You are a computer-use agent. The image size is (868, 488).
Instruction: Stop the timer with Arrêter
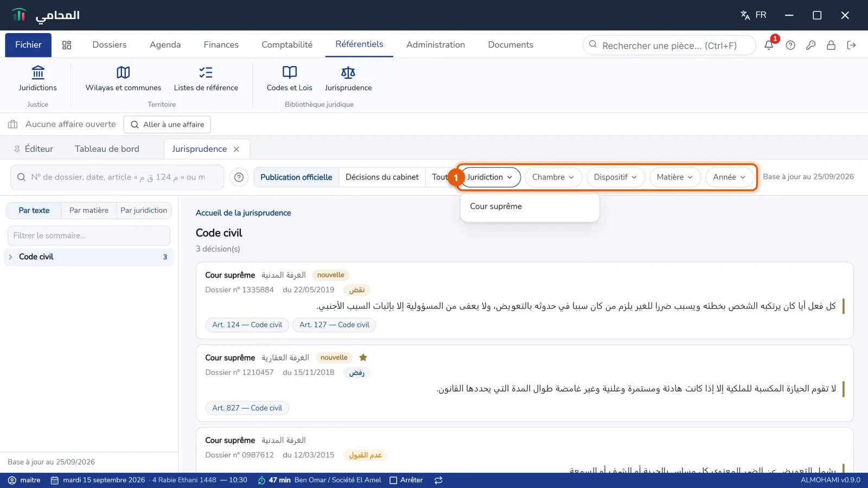pyautogui.click(x=406, y=480)
